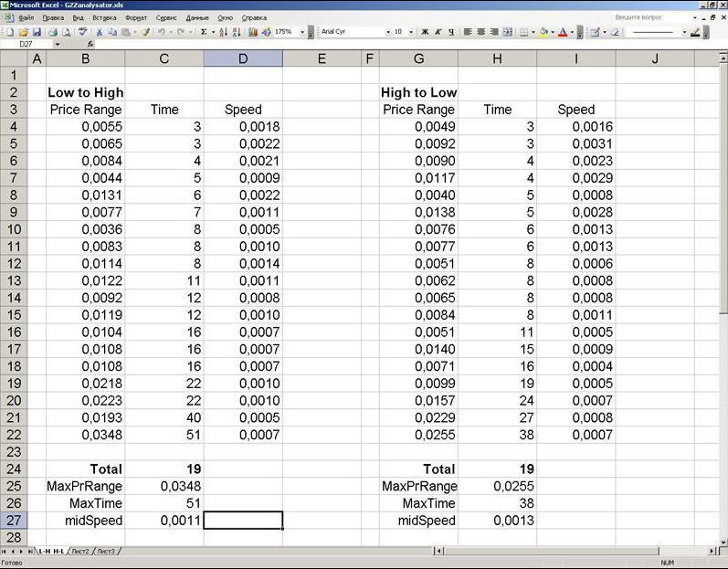The width and height of the screenshot is (728, 569).
Task: Expand the 175% zoom dropdown
Action: click(301, 32)
